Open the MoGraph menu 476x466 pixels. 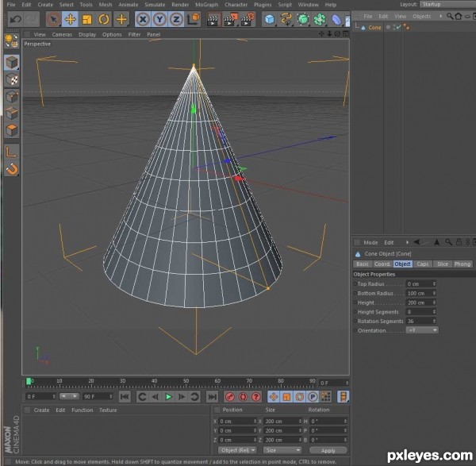pyautogui.click(x=206, y=5)
